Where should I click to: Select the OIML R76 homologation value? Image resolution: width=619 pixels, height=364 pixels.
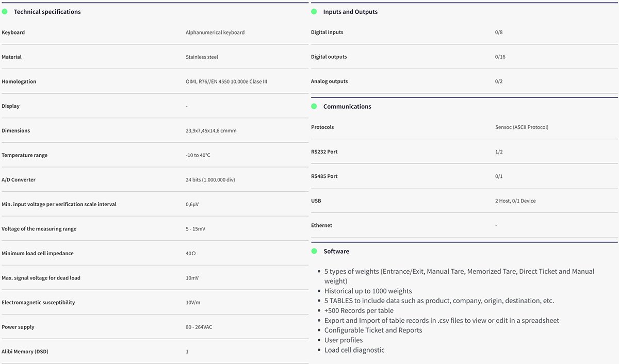(226, 81)
